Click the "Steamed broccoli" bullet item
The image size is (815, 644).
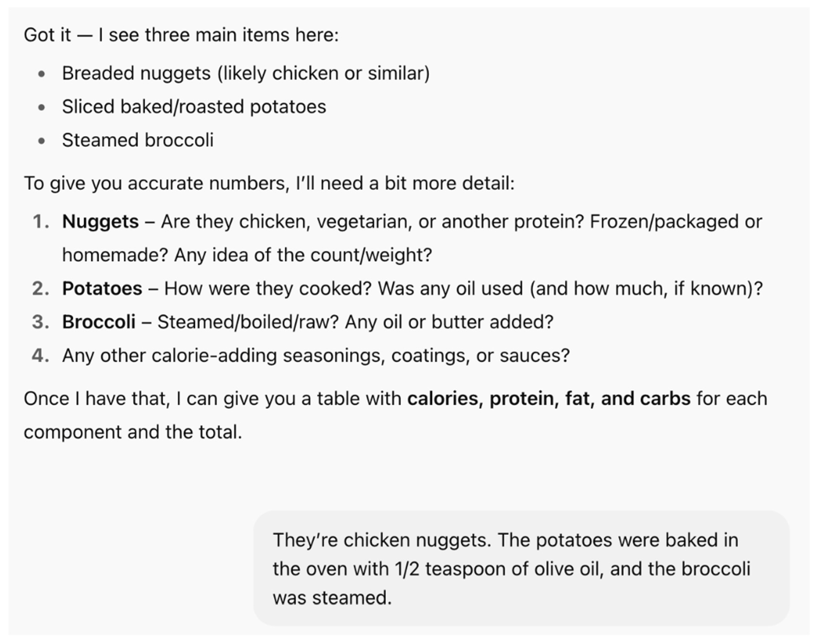click(138, 140)
